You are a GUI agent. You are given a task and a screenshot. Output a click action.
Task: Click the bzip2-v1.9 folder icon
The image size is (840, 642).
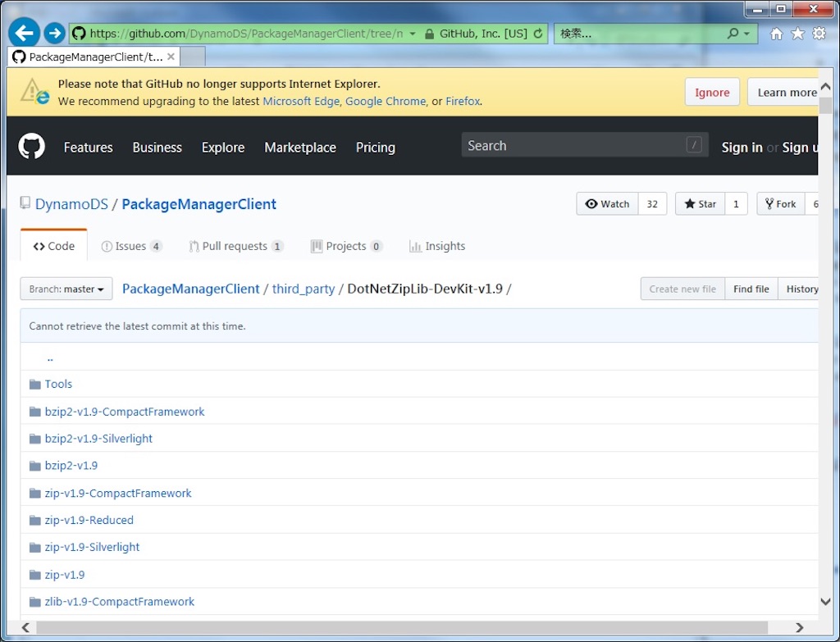[x=35, y=466]
